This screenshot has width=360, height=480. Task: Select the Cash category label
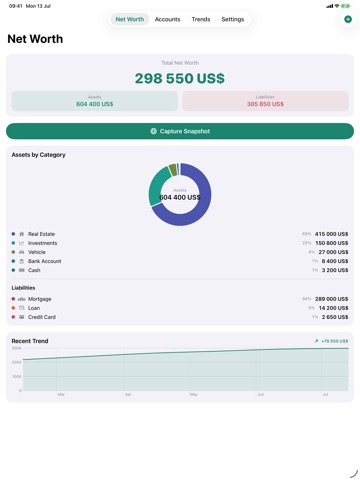(x=34, y=270)
